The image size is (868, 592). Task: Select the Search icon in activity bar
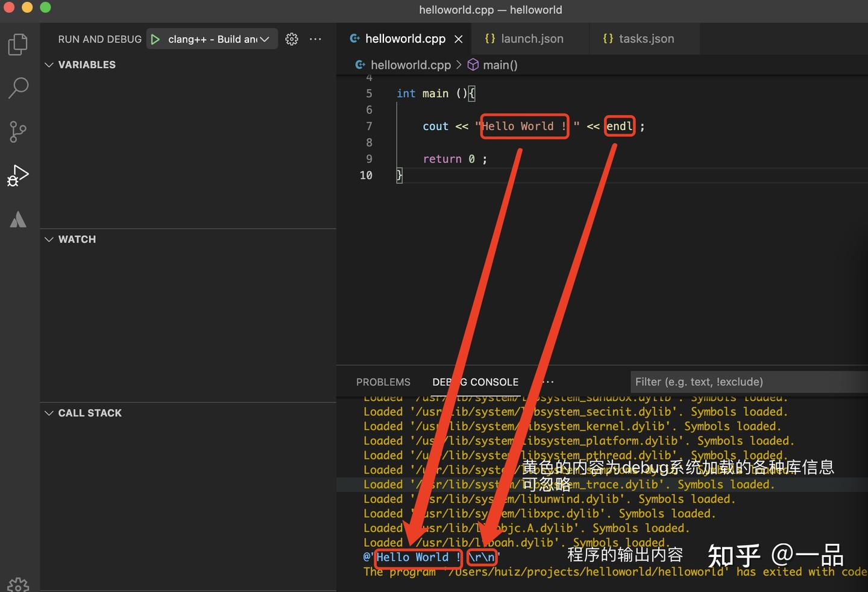click(x=18, y=87)
